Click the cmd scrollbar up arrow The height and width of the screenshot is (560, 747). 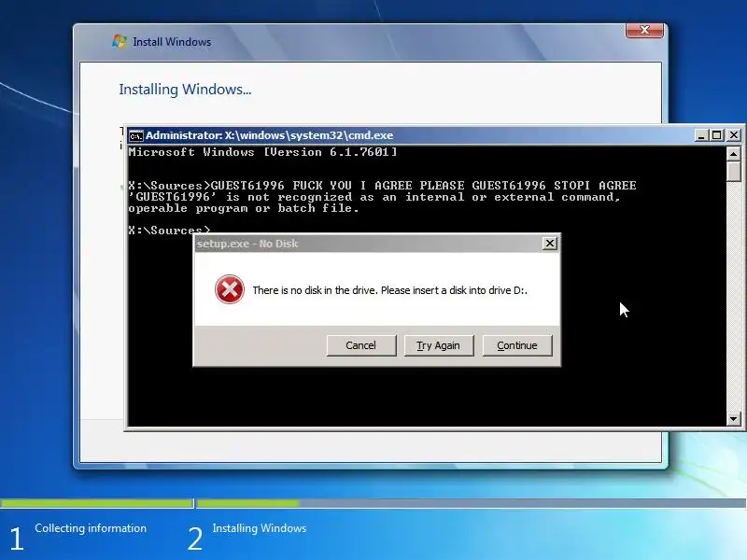pos(734,153)
